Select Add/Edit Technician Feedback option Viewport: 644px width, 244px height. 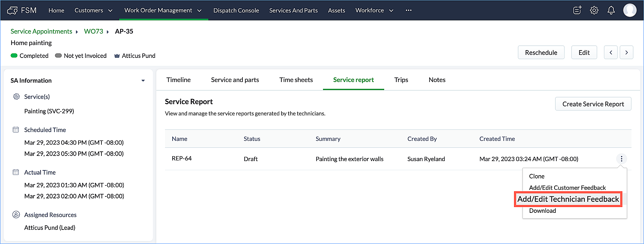tap(568, 199)
